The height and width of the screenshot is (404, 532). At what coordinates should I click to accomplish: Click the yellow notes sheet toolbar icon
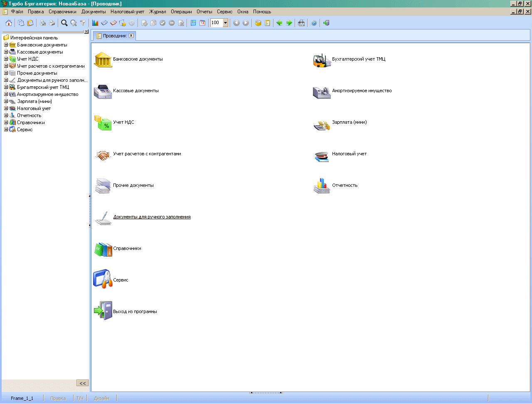point(267,23)
